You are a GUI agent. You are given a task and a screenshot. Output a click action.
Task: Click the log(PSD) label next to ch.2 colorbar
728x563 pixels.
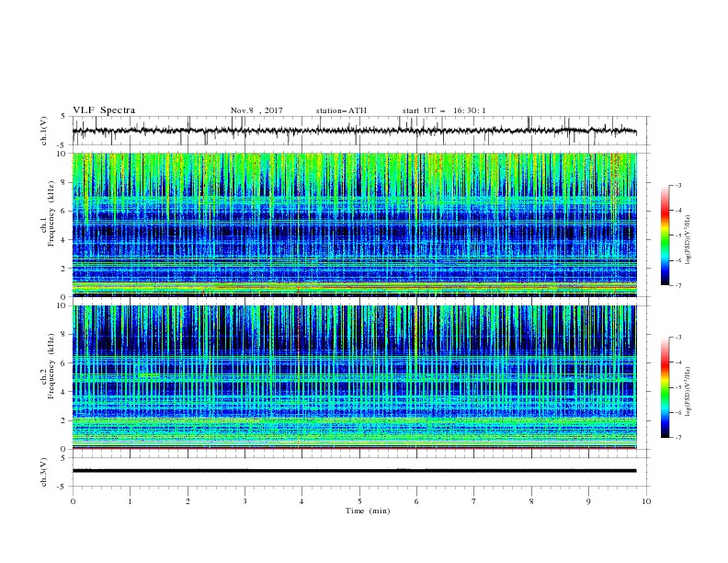[688, 392]
